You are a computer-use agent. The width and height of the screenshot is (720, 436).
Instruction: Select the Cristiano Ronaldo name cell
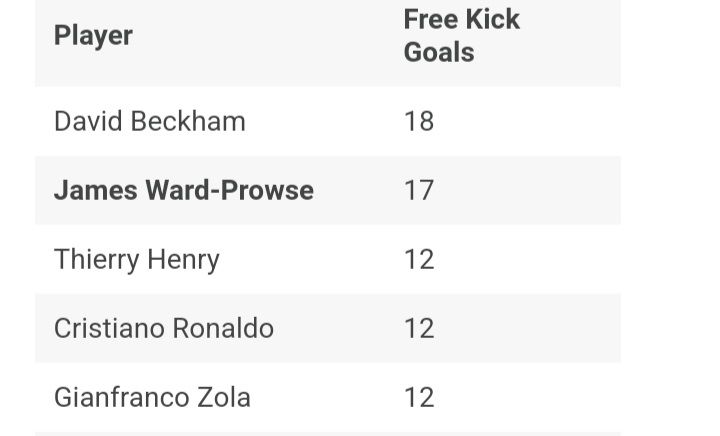pyautogui.click(x=163, y=328)
